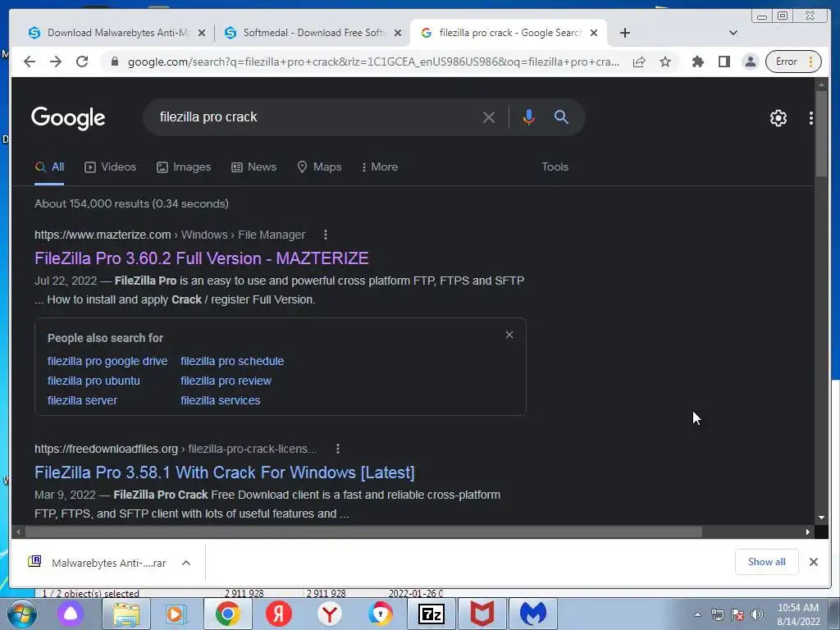The image size is (840, 630).
Task: Search filezilla services suggestion
Action: click(x=220, y=400)
